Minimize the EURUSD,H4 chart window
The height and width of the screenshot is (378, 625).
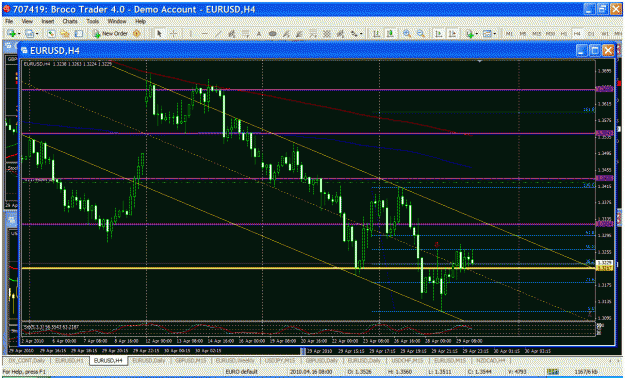(x=582, y=50)
